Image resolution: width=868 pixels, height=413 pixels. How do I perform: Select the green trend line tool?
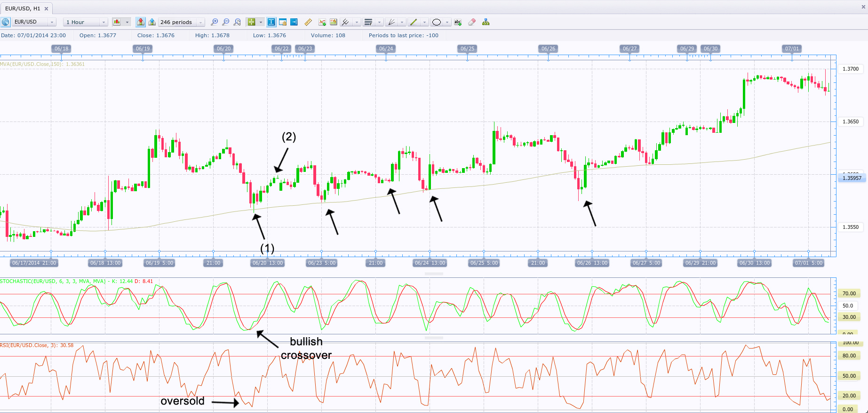[x=414, y=22]
